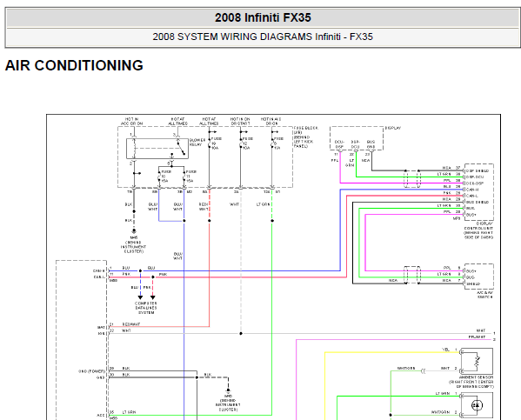Click the 'COMPUTER DATA LINES SYSTEM' label
Image resolution: width=521 pixels, height=420 pixels.
point(146,308)
